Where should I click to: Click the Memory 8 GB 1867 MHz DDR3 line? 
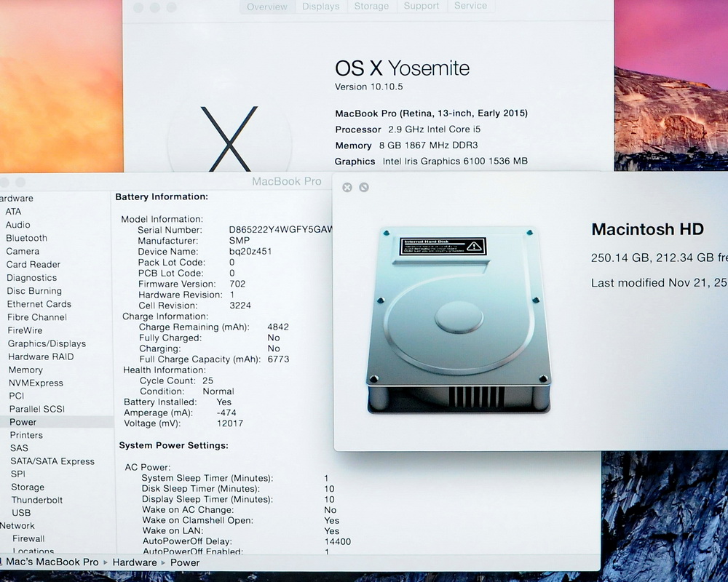coord(406,145)
